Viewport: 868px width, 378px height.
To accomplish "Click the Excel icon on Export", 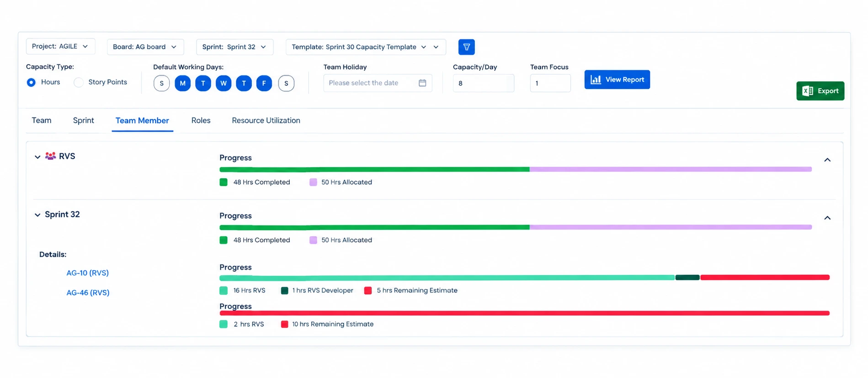I will (x=808, y=91).
